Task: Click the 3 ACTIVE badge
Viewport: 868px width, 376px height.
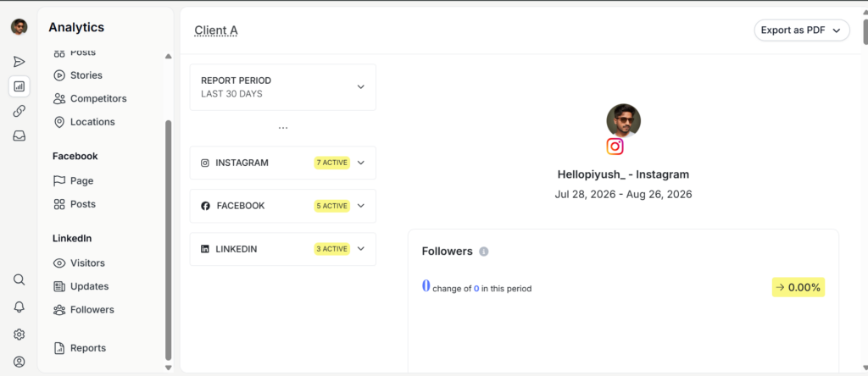Action: pyautogui.click(x=332, y=249)
